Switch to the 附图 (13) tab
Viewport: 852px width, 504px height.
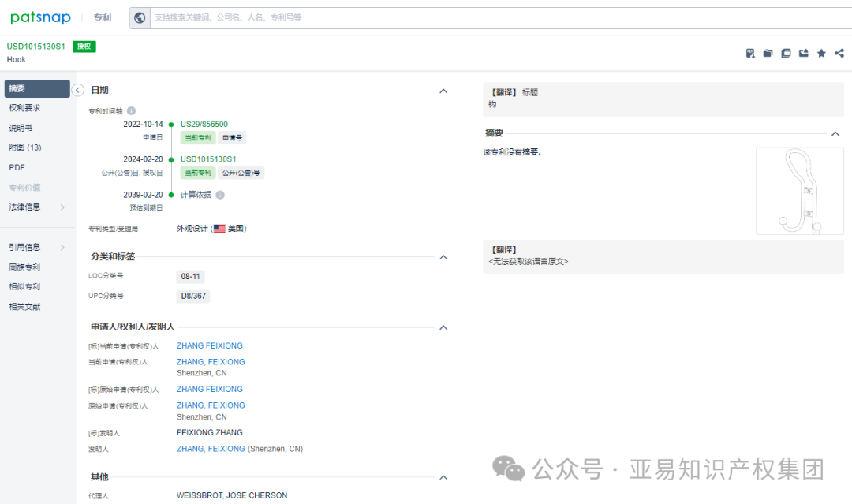24,147
